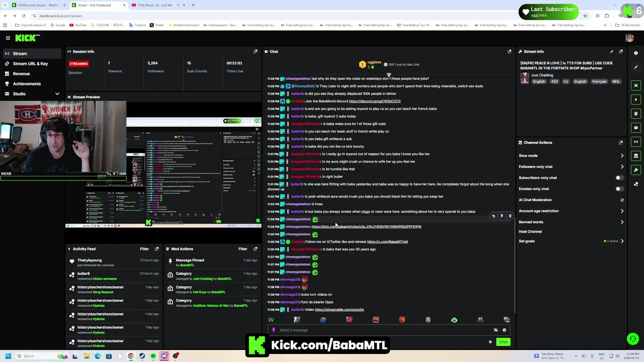Pop out the Session Info panel
This screenshot has height=362, width=644.
point(256,51)
